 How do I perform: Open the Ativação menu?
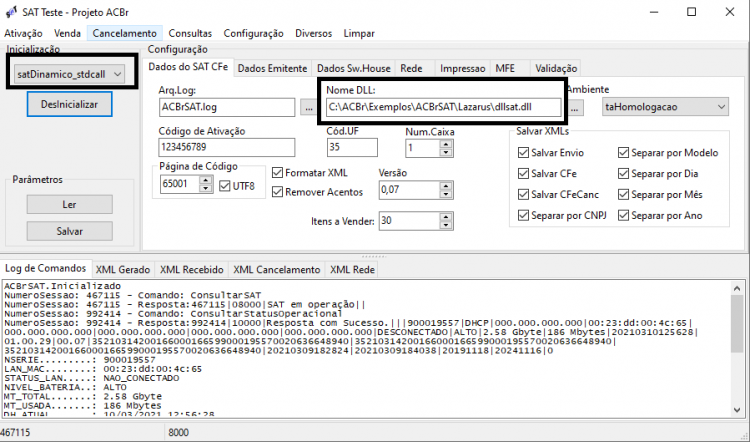[x=23, y=33]
